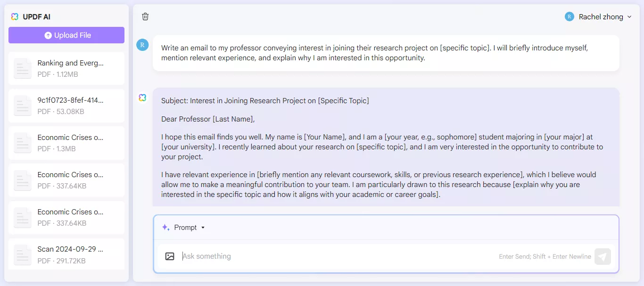Click into the Ask something input field
644x286 pixels.
pos(330,256)
